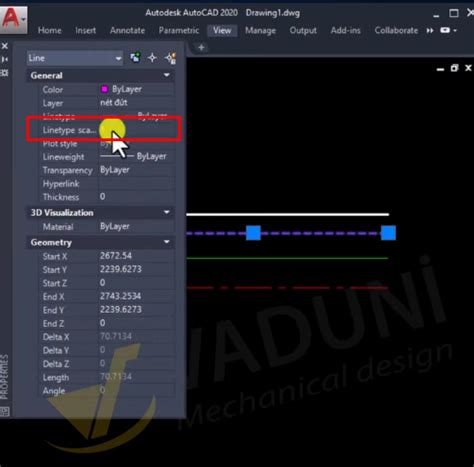Click the Length value 70.7134

point(116,377)
